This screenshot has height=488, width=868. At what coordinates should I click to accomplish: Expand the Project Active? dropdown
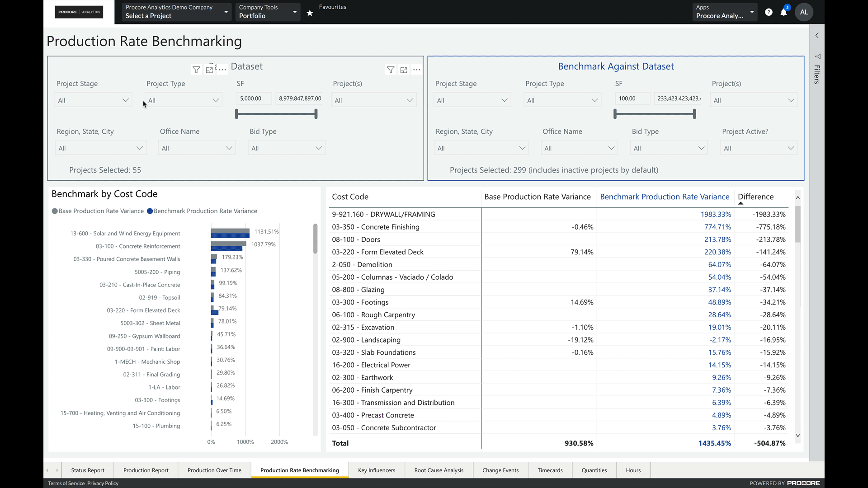pyautogui.click(x=759, y=148)
